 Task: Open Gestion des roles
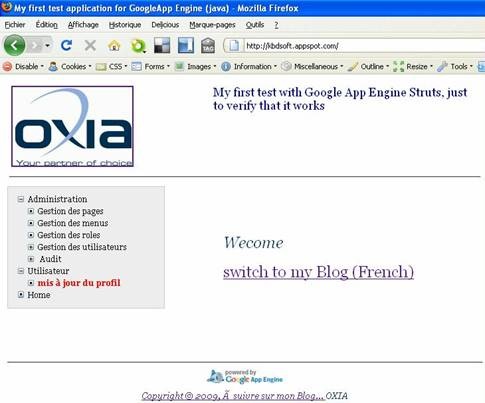click(x=69, y=235)
